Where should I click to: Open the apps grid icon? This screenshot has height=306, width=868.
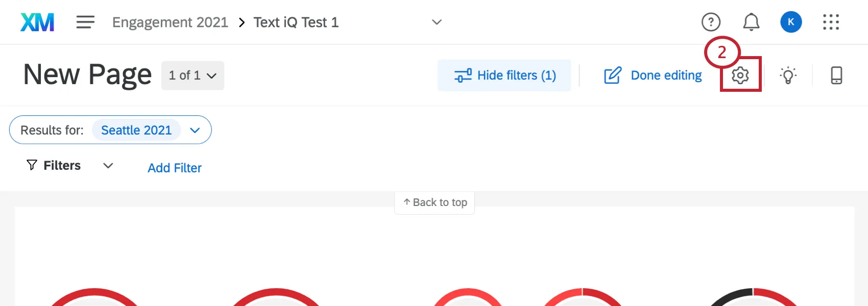[x=831, y=22]
